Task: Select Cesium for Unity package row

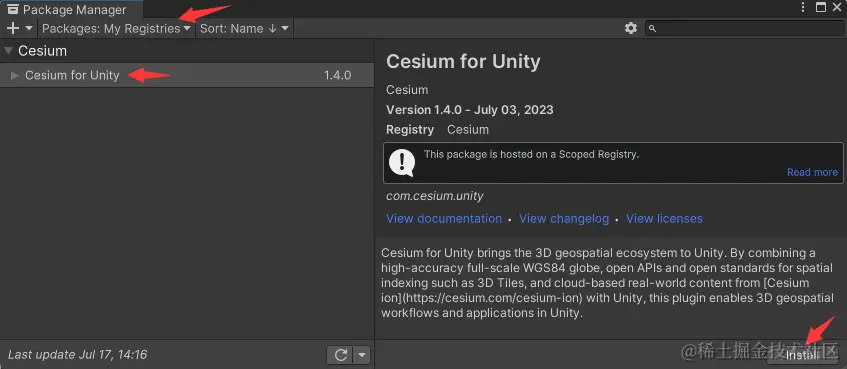Action: [x=187, y=75]
